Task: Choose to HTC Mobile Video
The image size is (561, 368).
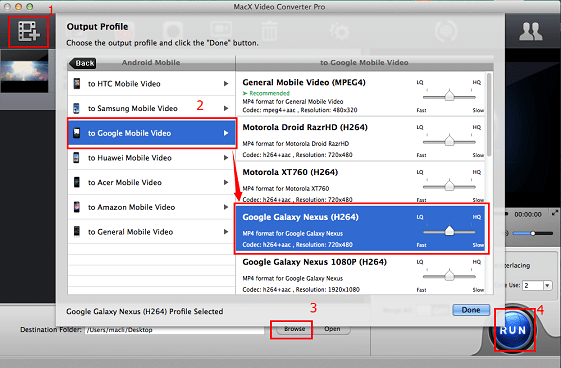Action: [151, 84]
